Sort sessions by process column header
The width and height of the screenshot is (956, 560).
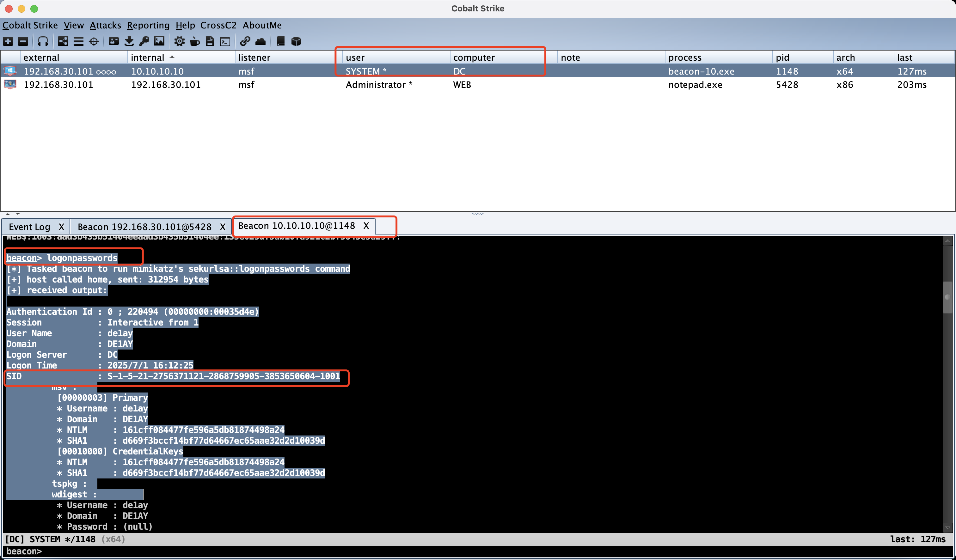click(719, 57)
